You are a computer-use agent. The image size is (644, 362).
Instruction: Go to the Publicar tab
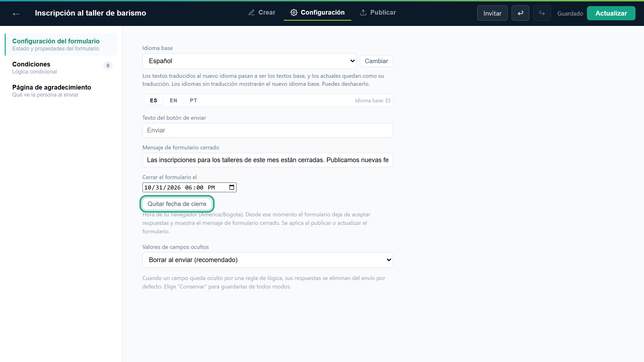click(378, 12)
